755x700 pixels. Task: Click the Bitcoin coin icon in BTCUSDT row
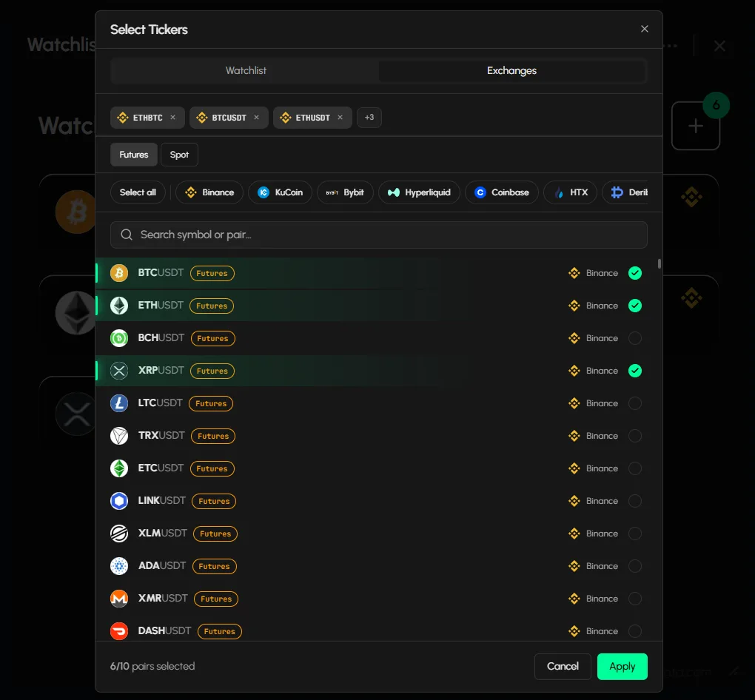[x=119, y=273]
